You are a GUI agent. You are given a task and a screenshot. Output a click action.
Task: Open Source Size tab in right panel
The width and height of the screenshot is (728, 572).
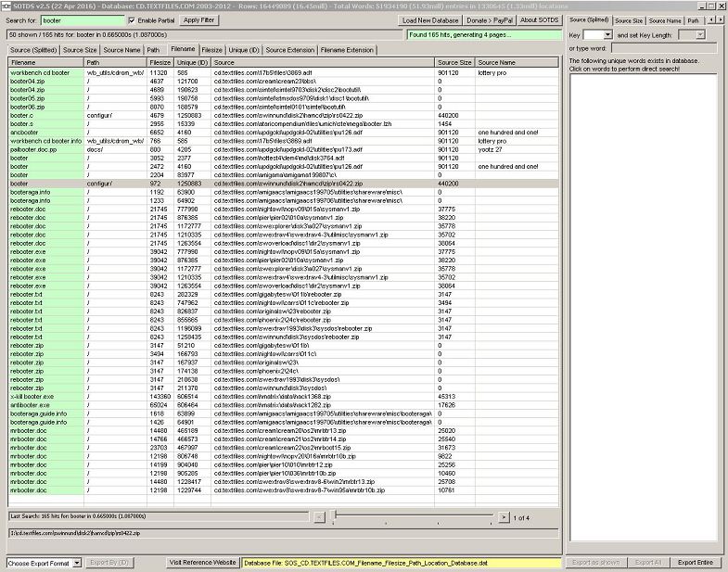pos(628,19)
